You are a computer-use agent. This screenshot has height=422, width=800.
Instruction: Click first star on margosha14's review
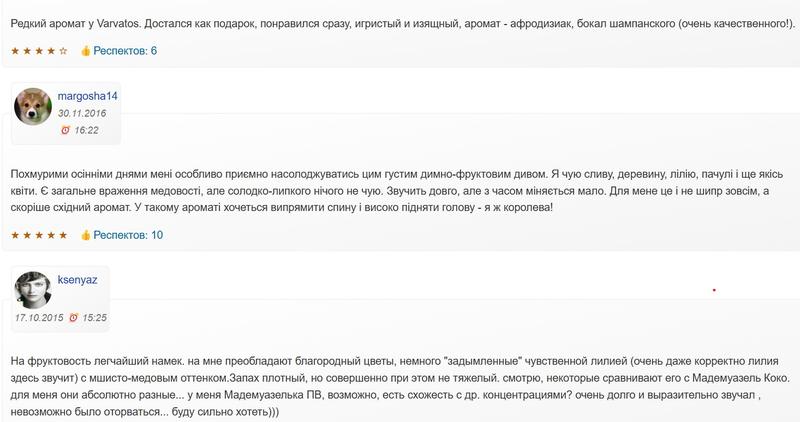(x=15, y=235)
